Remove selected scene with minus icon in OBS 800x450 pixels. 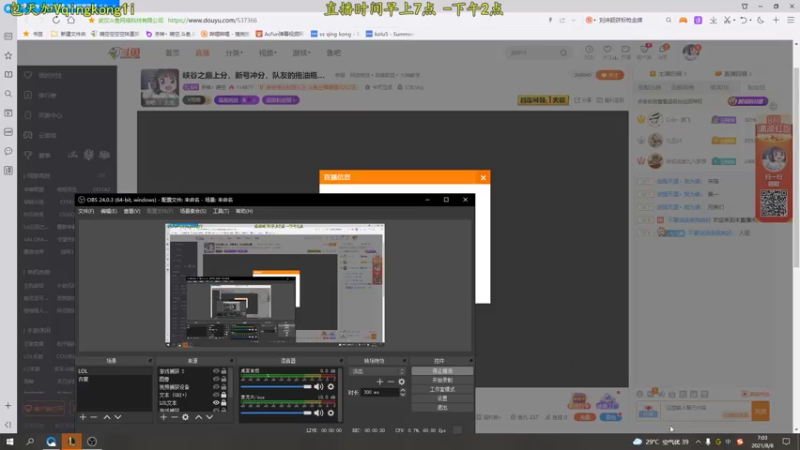(x=93, y=417)
